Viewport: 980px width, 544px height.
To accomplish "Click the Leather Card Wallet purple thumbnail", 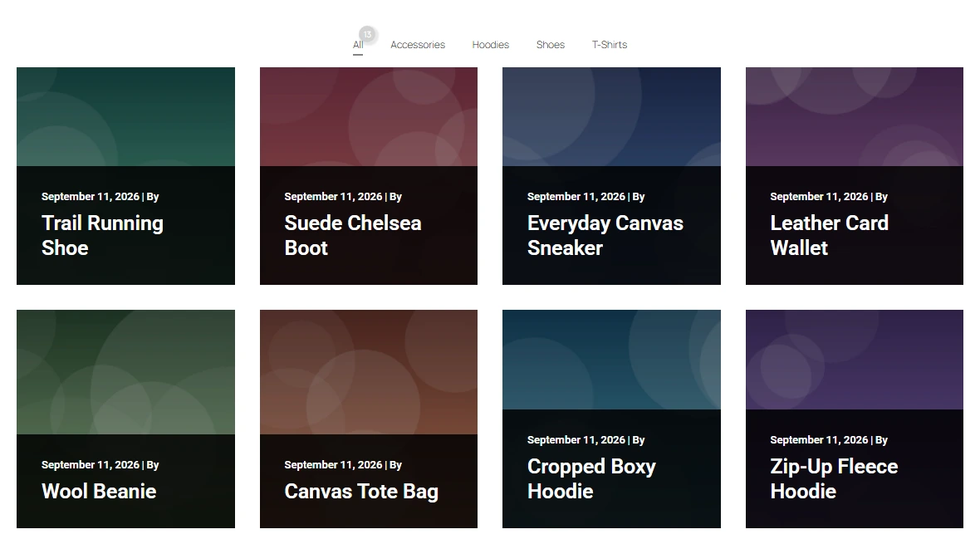I will pyautogui.click(x=855, y=117).
